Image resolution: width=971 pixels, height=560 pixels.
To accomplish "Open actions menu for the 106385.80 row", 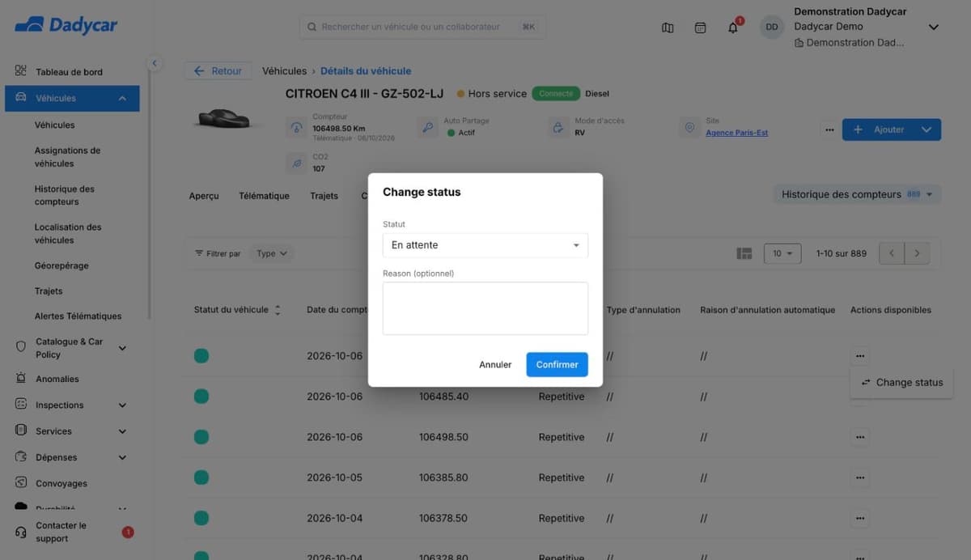I will [860, 477].
